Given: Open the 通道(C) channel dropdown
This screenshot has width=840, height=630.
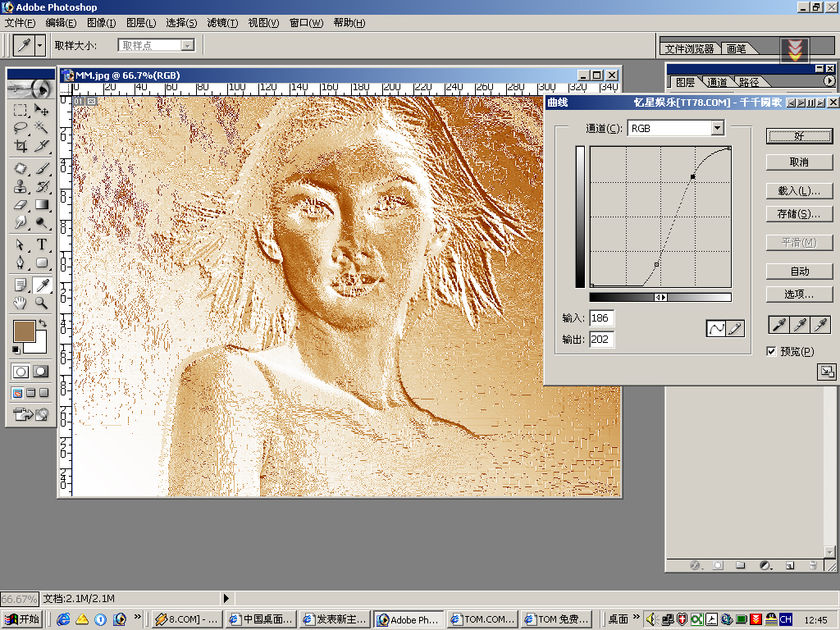Looking at the screenshot, I should click(717, 128).
